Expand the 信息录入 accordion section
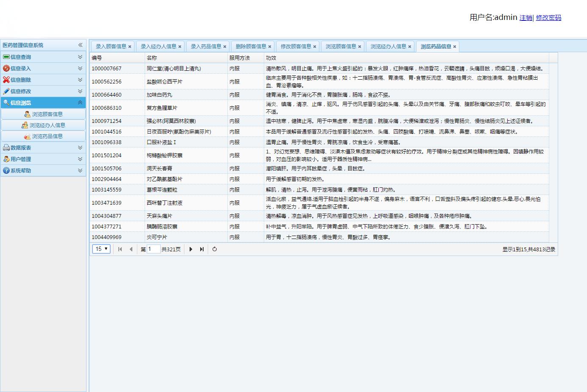587x392 pixels. coord(80,68)
